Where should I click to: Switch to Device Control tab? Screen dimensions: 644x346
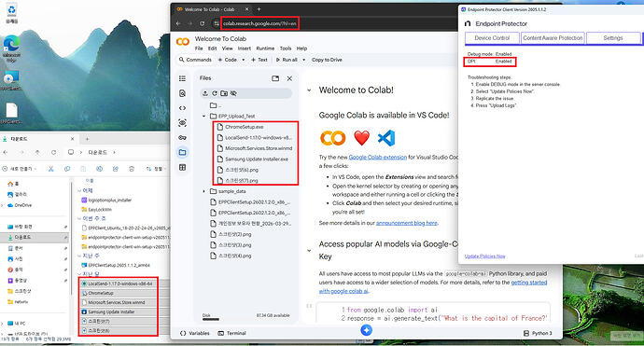coord(492,37)
